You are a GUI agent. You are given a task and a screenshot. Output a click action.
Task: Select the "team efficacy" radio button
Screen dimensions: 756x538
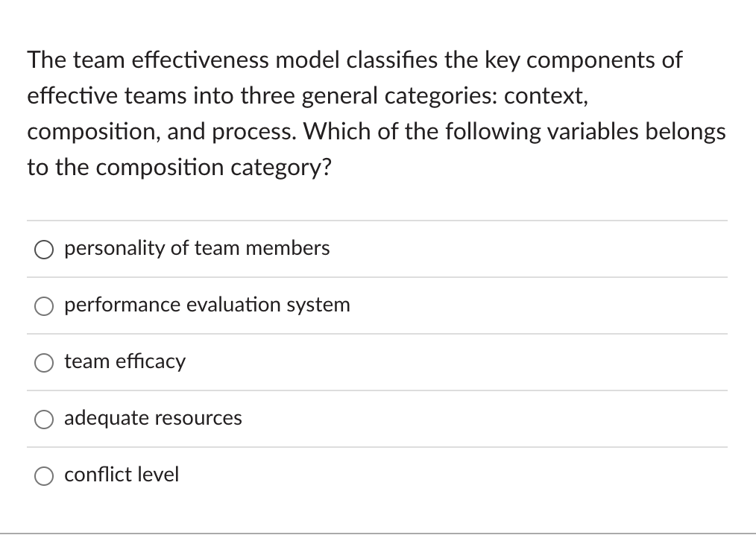point(44,363)
